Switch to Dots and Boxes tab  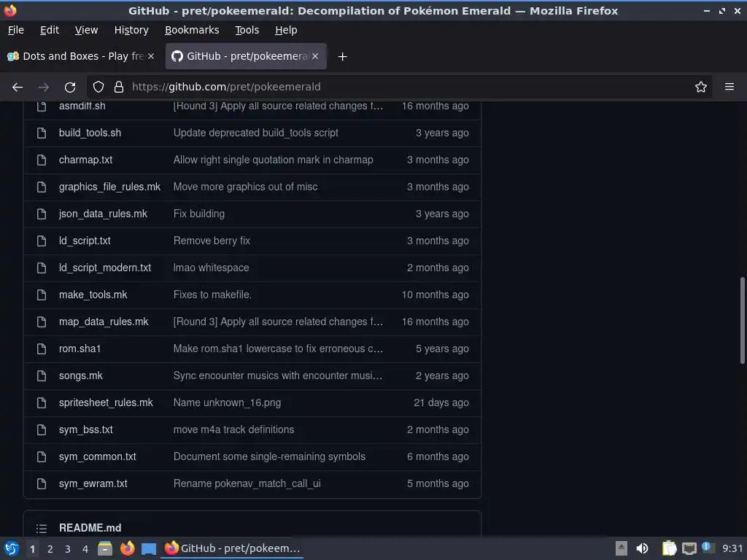click(x=81, y=56)
